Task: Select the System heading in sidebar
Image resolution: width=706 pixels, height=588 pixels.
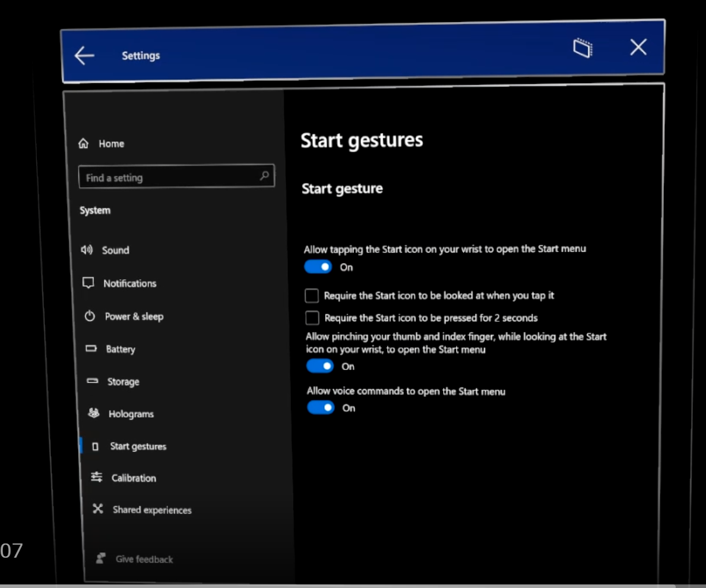Action: 94,210
